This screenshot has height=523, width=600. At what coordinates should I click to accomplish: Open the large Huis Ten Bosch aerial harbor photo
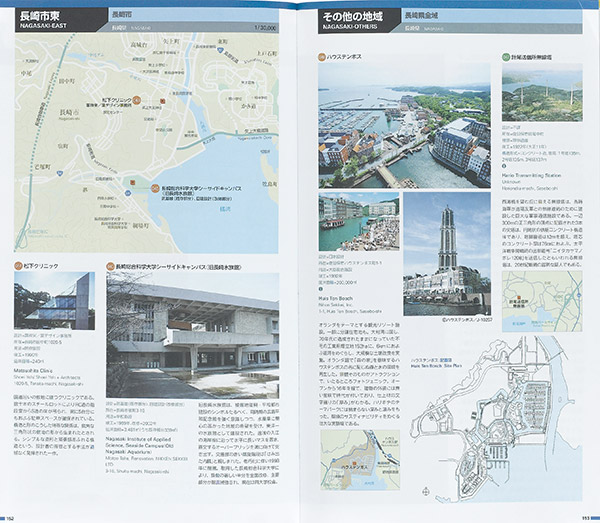point(404,125)
